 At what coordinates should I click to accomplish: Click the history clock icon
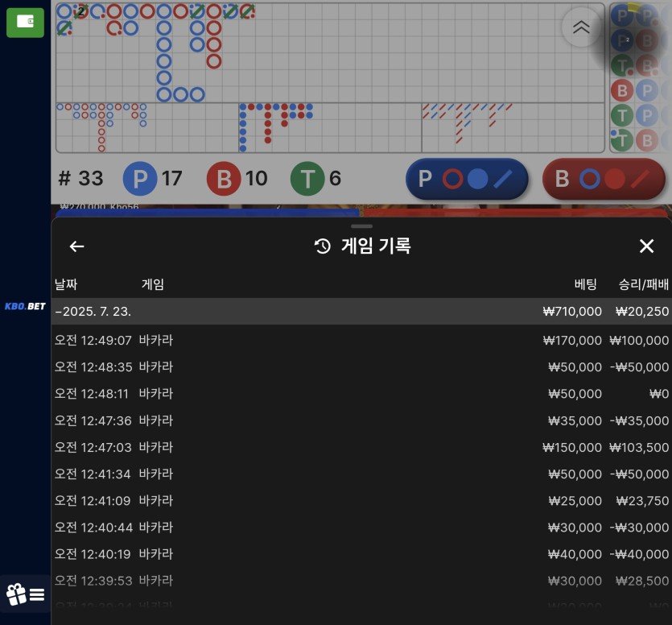(x=323, y=246)
